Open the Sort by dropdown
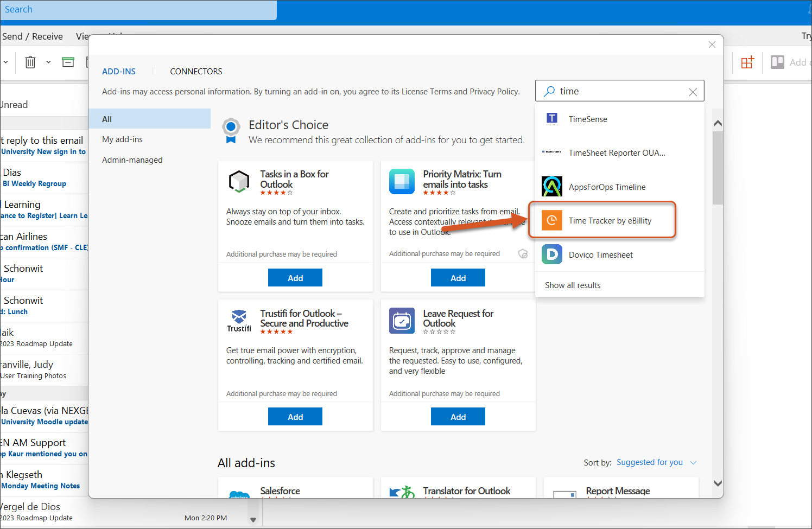Screen dimensions: 812x529 tap(656, 462)
